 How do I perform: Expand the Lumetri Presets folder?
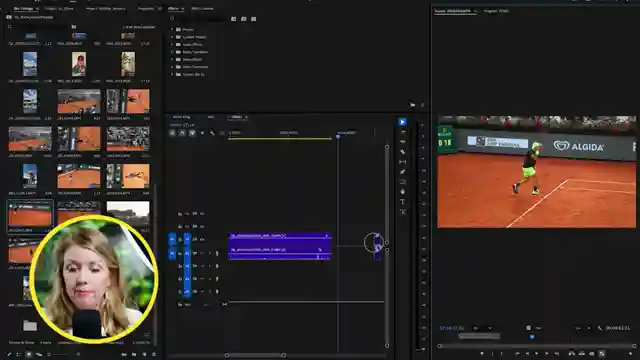coord(172,37)
